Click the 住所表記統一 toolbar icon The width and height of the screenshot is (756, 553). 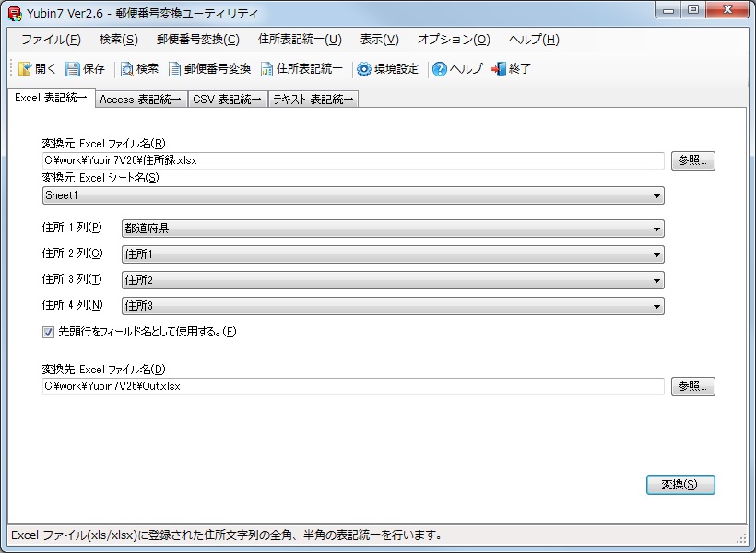(266, 69)
